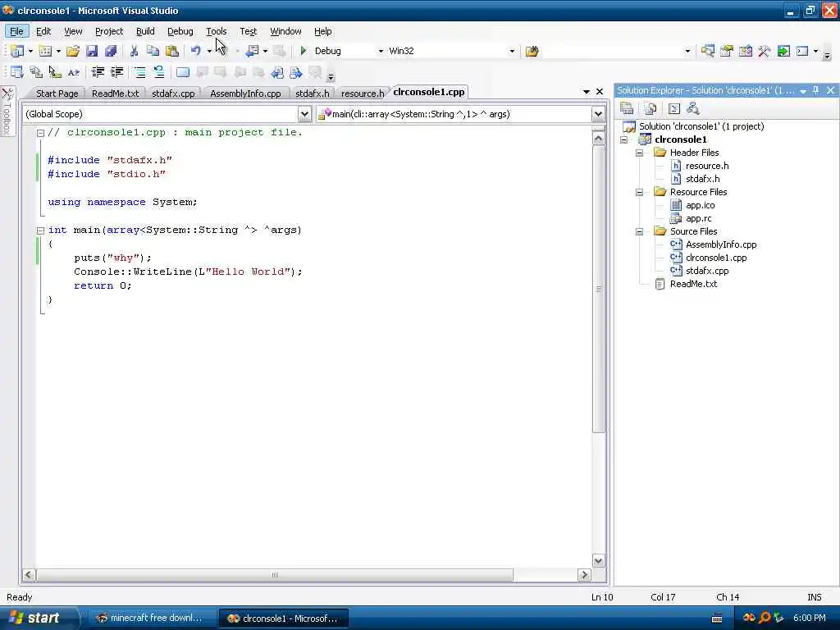The width and height of the screenshot is (840, 630).
Task: Open the Find combo box dropdown arrow
Action: pyautogui.click(x=688, y=51)
